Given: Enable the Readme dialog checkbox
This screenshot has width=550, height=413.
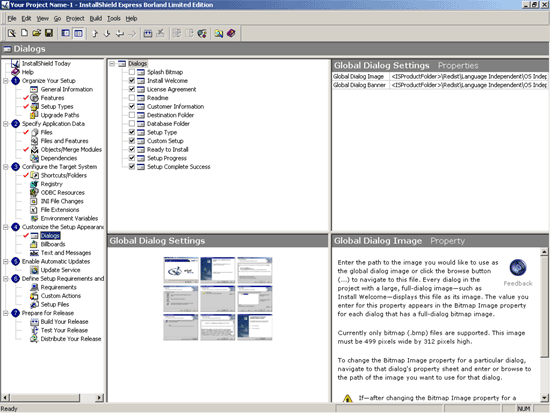Looking at the screenshot, I should click(132, 98).
